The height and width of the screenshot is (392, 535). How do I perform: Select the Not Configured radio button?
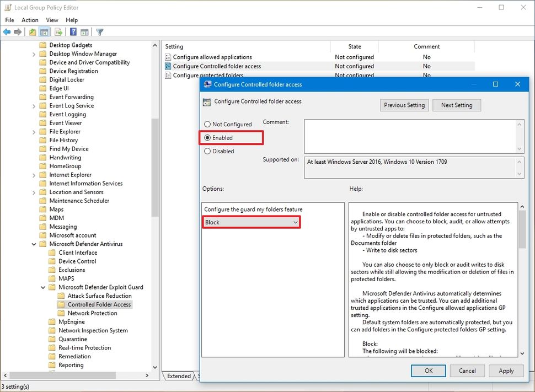207,124
